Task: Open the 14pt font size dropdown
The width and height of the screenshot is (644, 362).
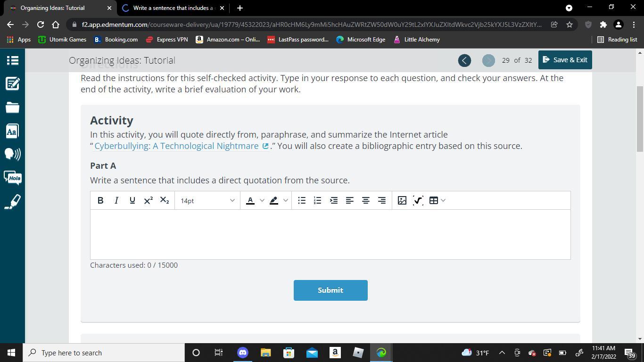Action: (x=207, y=200)
